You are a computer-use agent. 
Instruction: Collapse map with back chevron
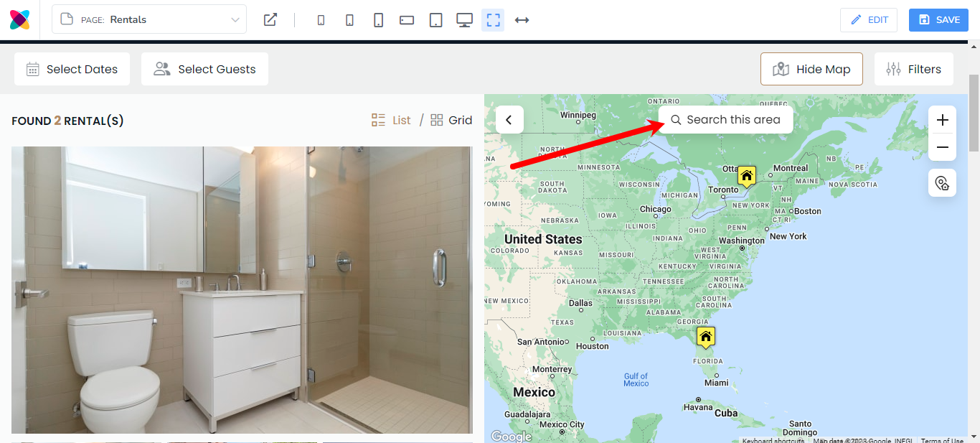tap(509, 120)
